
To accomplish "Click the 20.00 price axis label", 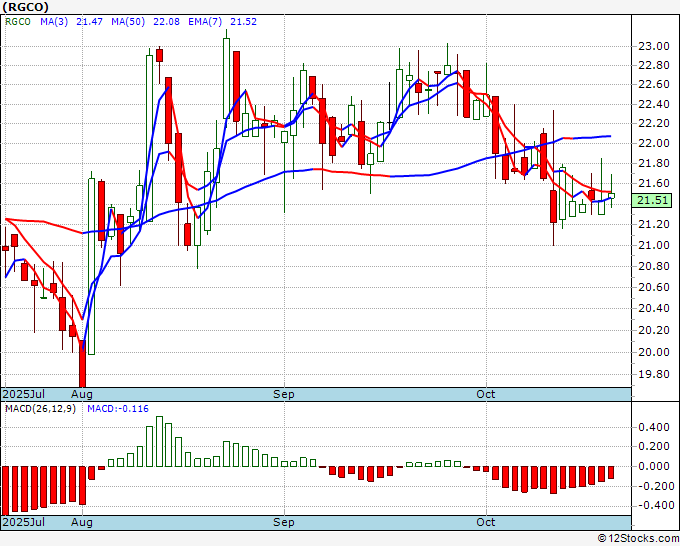I will (x=654, y=352).
